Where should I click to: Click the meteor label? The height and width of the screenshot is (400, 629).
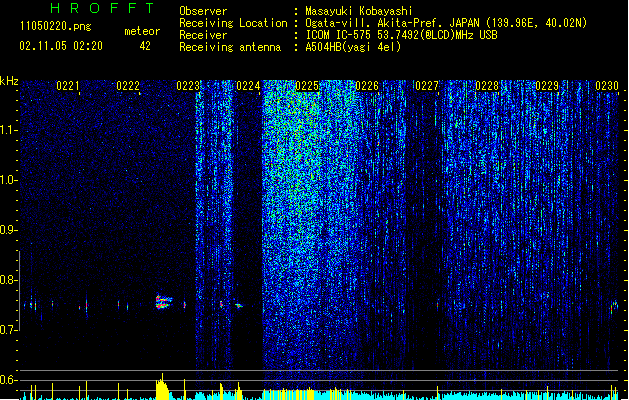(x=142, y=31)
